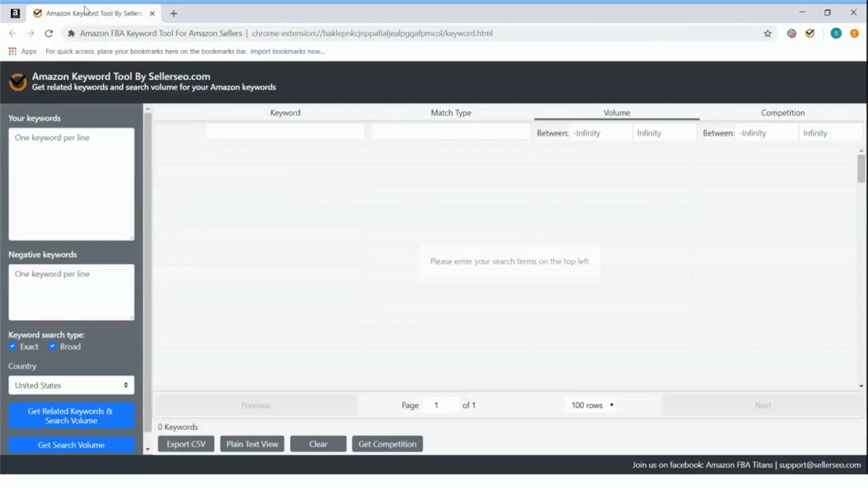Toggle the Broad match checkbox
Screen dimensions: 868x488
(x=52, y=346)
